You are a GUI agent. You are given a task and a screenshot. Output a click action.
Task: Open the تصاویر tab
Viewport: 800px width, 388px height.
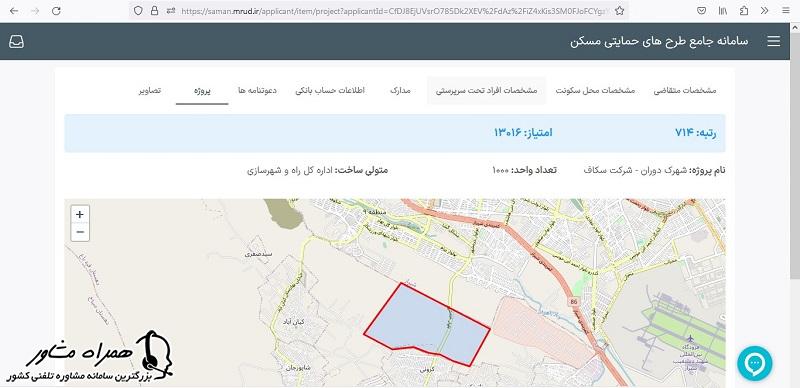coord(149,90)
